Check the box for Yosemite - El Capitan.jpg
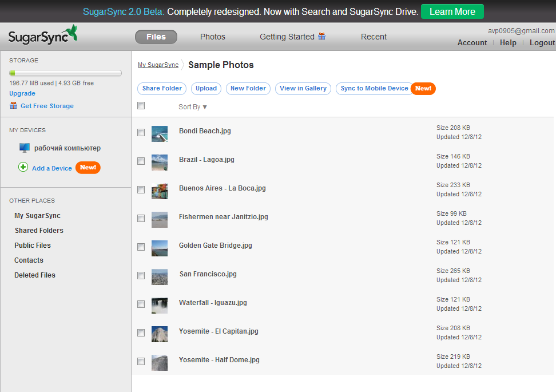 [x=141, y=332]
